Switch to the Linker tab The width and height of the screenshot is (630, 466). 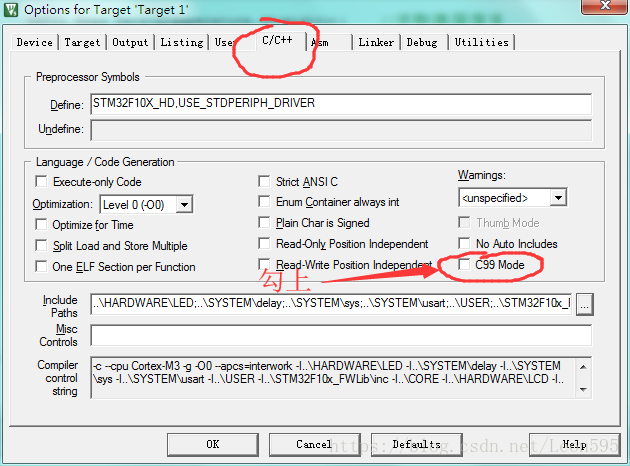[x=376, y=42]
